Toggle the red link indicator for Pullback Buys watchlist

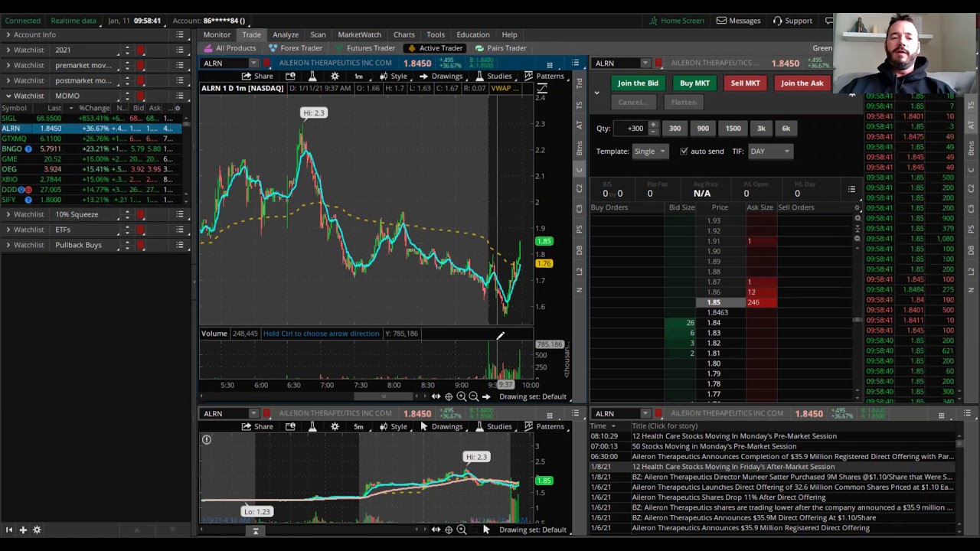point(141,245)
